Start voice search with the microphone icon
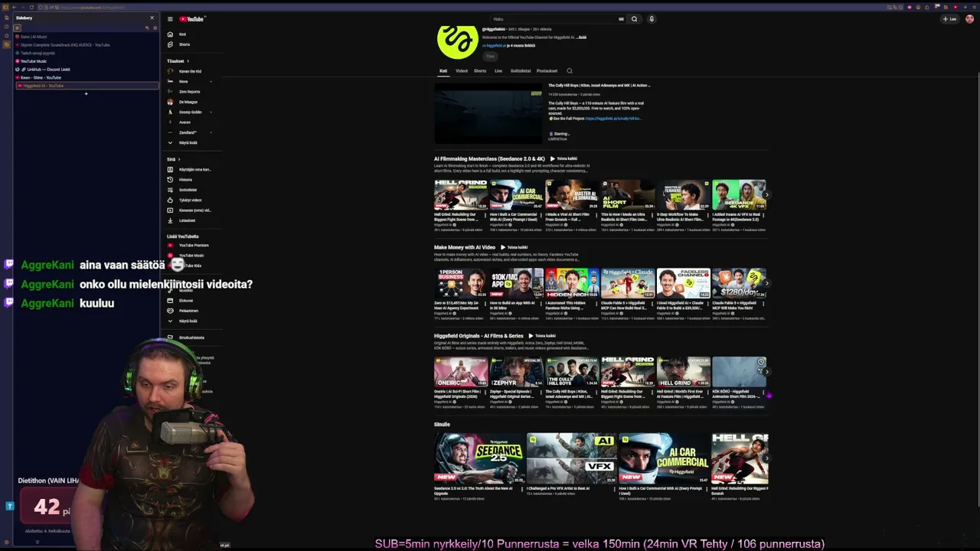The height and width of the screenshot is (551, 980). pyautogui.click(x=652, y=19)
